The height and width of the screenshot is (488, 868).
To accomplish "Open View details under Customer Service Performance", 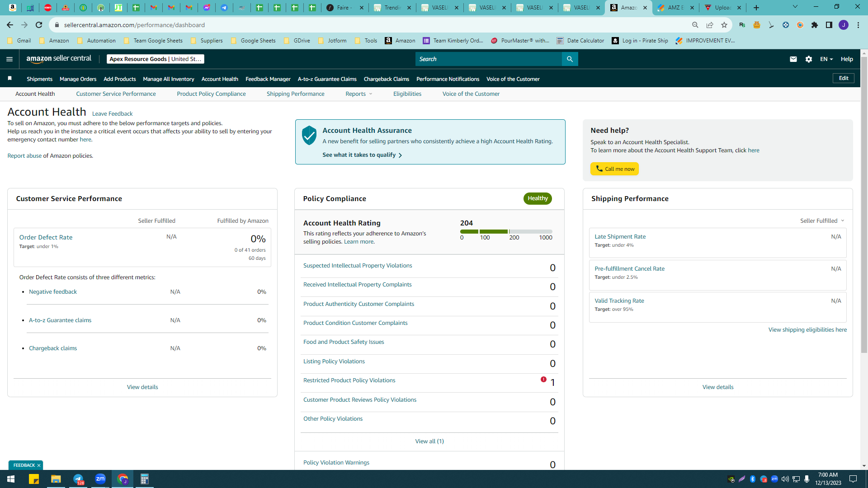I will pyautogui.click(x=142, y=387).
